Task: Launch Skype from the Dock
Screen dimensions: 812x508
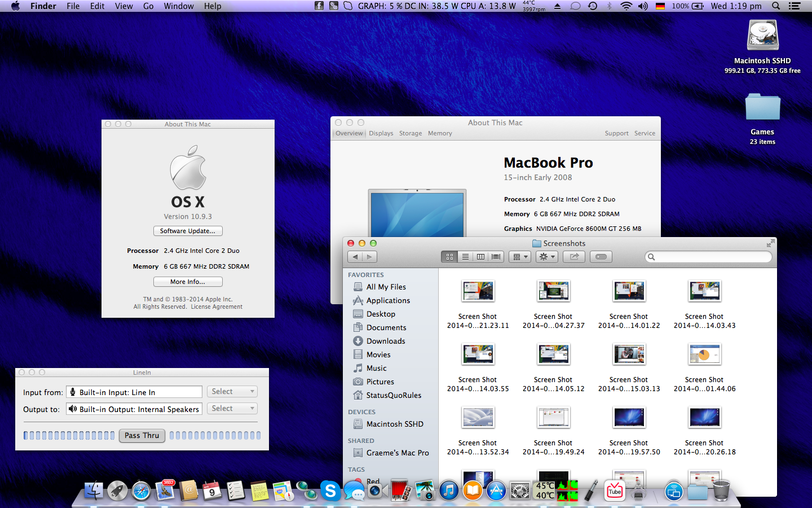Action: click(330, 491)
